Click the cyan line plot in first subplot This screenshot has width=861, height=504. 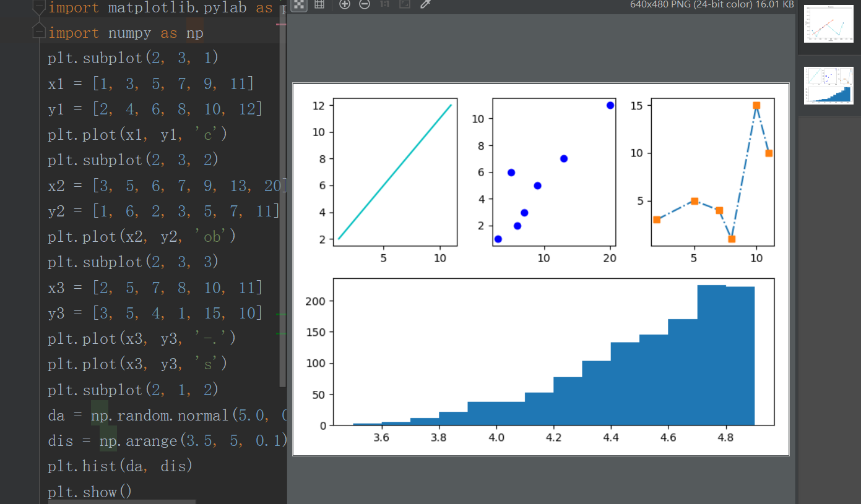pos(395,171)
